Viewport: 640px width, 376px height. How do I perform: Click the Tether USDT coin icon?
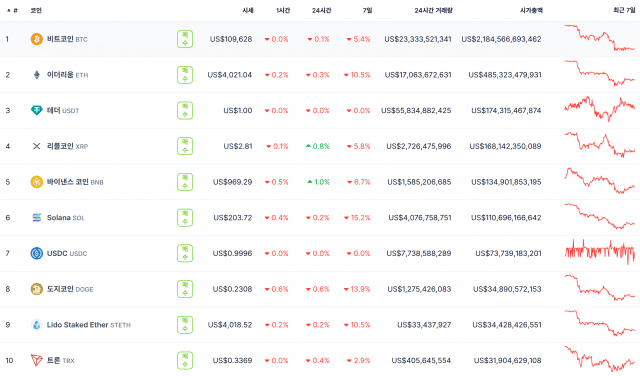coord(36,110)
